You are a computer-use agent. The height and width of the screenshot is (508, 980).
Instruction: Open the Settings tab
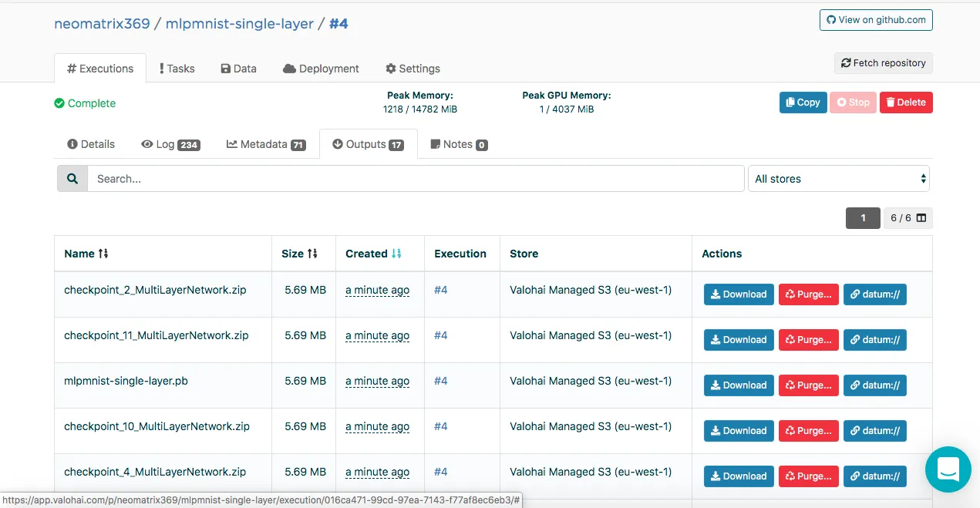(413, 69)
